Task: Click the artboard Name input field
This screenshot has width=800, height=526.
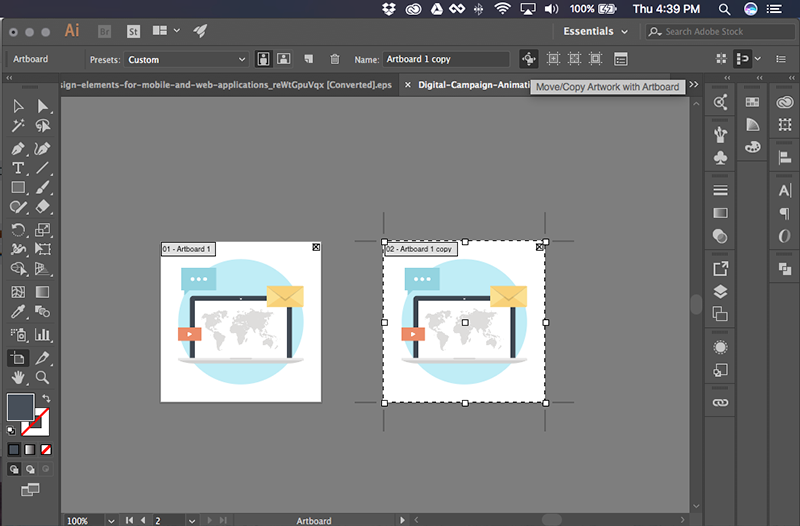Action: tap(446, 59)
